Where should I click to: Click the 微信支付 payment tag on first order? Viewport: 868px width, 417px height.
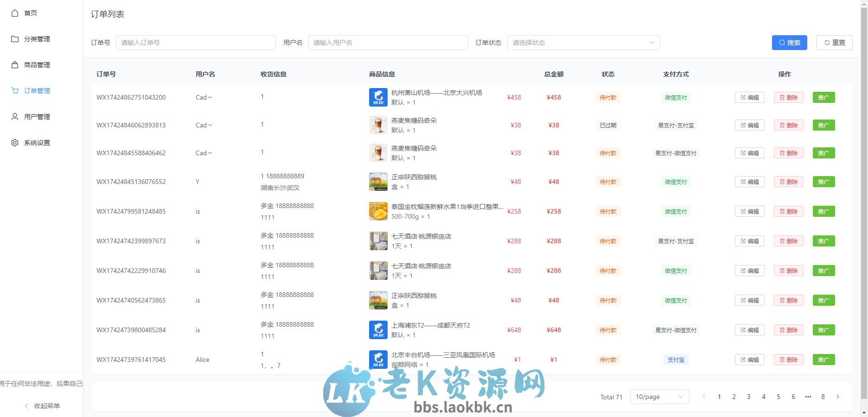(676, 97)
